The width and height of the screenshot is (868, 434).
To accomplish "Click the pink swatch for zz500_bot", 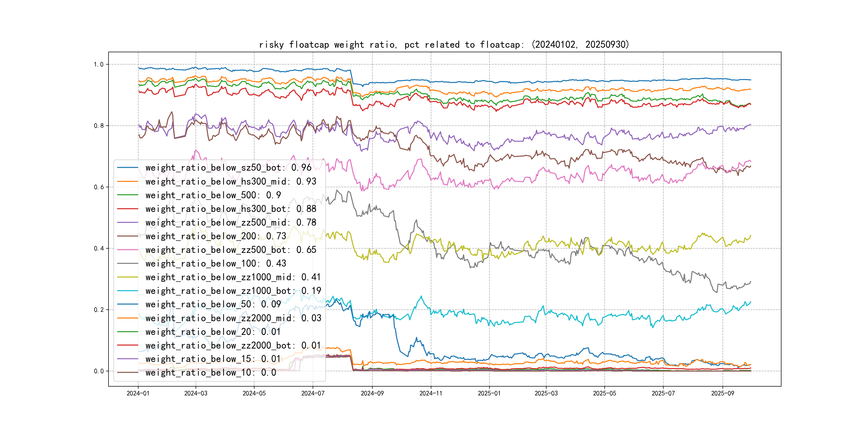I will tap(127, 250).
